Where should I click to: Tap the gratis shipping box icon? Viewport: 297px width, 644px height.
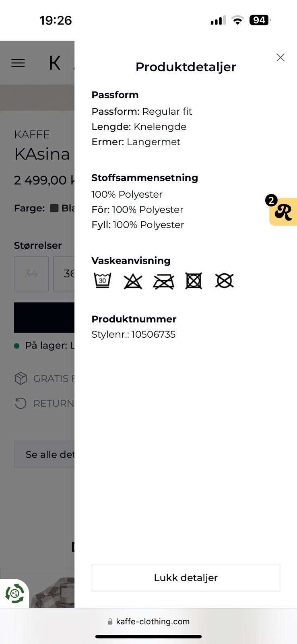click(21, 378)
